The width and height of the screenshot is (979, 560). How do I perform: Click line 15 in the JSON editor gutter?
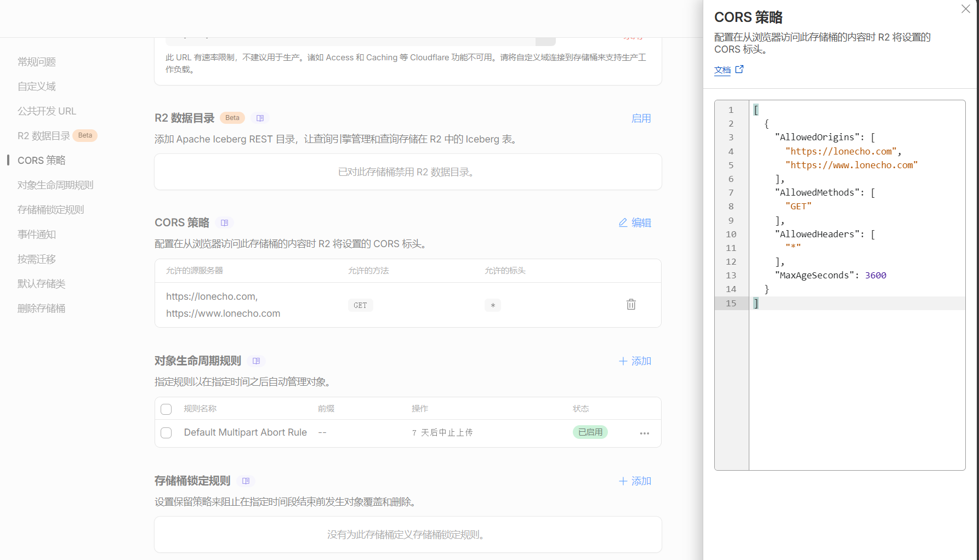(x=731, y=303)
